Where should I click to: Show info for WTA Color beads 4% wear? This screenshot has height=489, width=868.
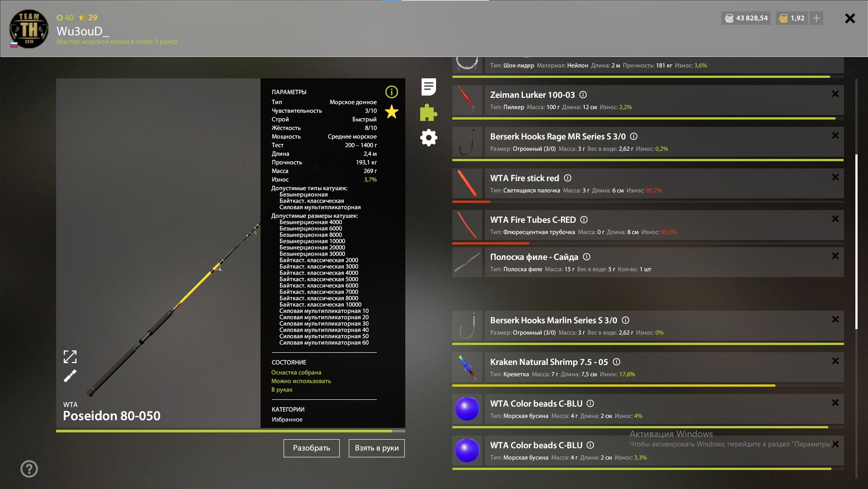click(590, 403)
